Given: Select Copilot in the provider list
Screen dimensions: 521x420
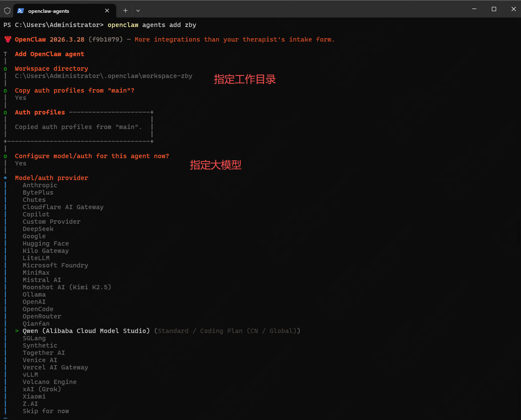Looking at the screenshot, I should tap(36, 214).
